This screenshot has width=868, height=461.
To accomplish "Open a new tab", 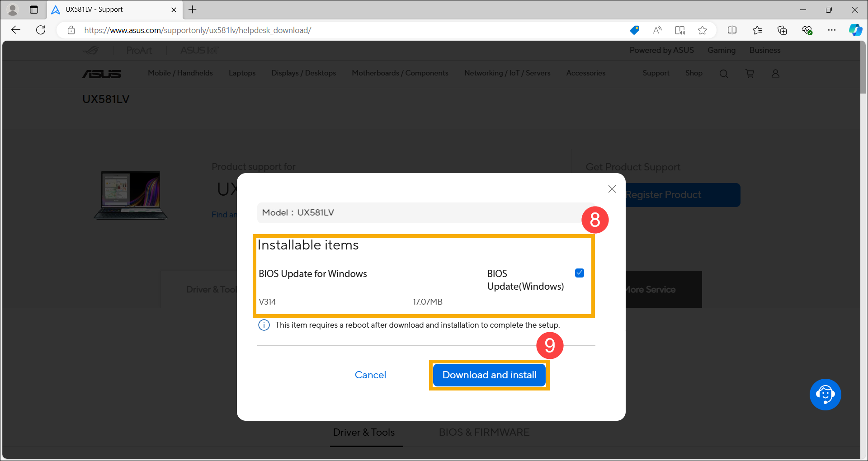I will pos(193,9).
